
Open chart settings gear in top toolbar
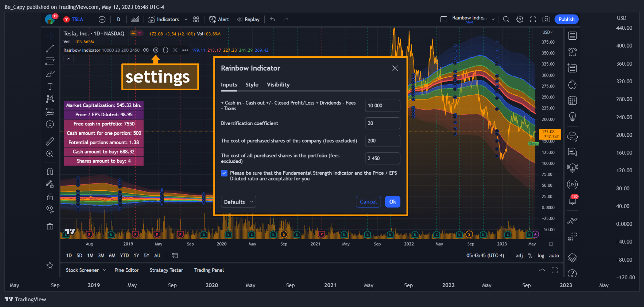pos(520,19)
